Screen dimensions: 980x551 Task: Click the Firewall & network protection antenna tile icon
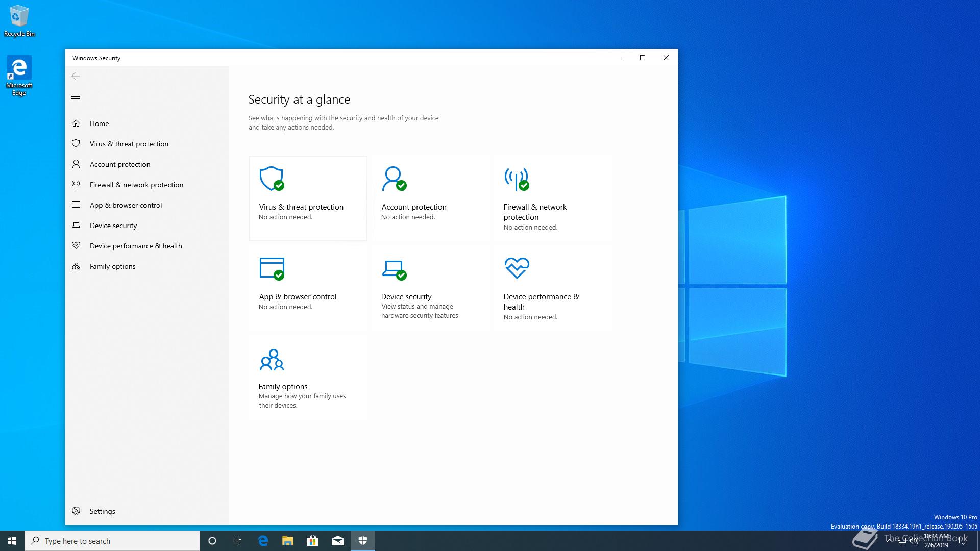pos(517,179)
